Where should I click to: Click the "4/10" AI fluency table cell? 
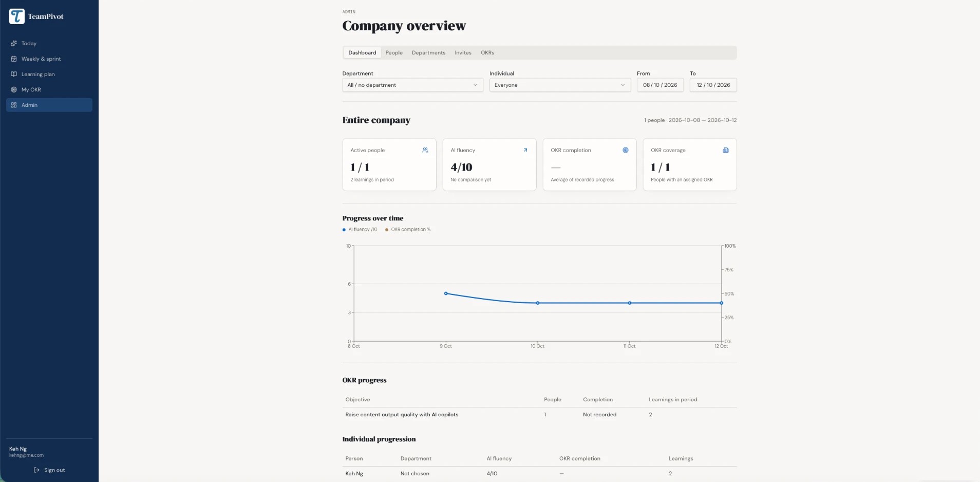[492, 473]
